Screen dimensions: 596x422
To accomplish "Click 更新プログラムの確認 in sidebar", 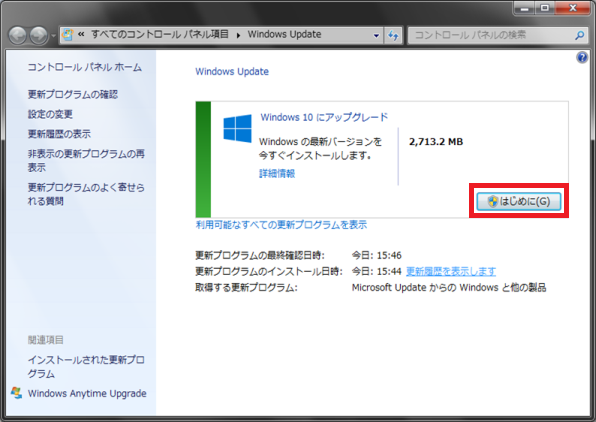I will point(73,94).
